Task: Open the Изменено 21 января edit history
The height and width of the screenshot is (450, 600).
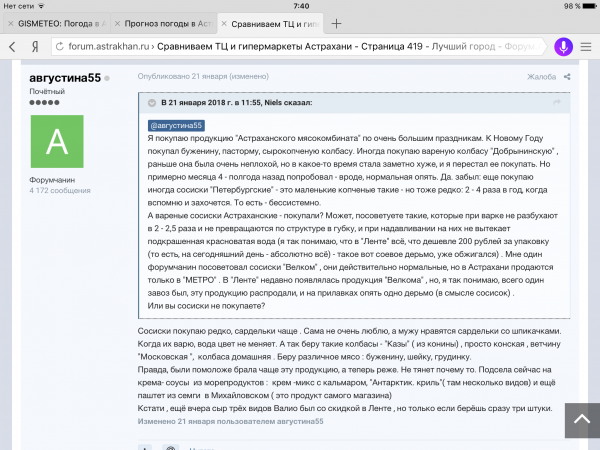Action: (x=230, y=421)
